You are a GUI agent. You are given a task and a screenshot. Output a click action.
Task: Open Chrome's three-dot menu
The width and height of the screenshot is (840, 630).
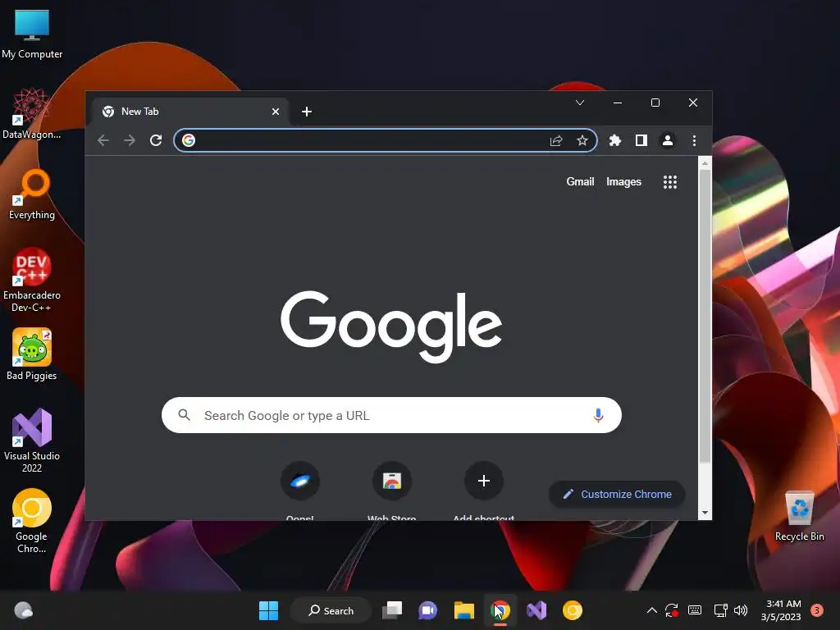click(x=694, y=140)
